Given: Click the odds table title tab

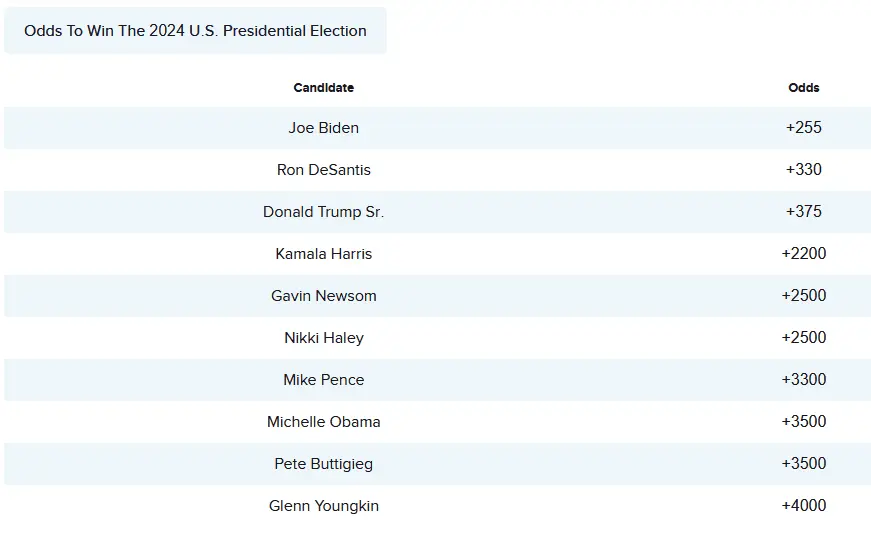Looking at the screenshot, I should 195,31.
